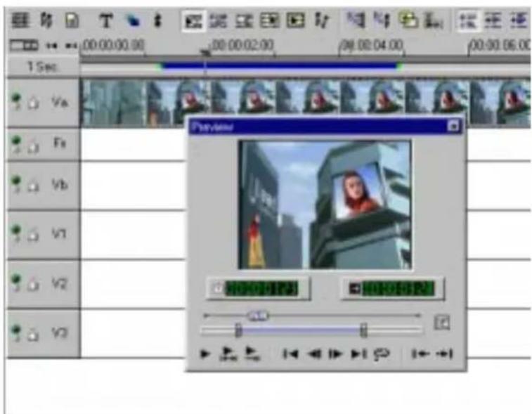
Task: Click the third play variant button in Preview
Action: (x=252, y=354)
